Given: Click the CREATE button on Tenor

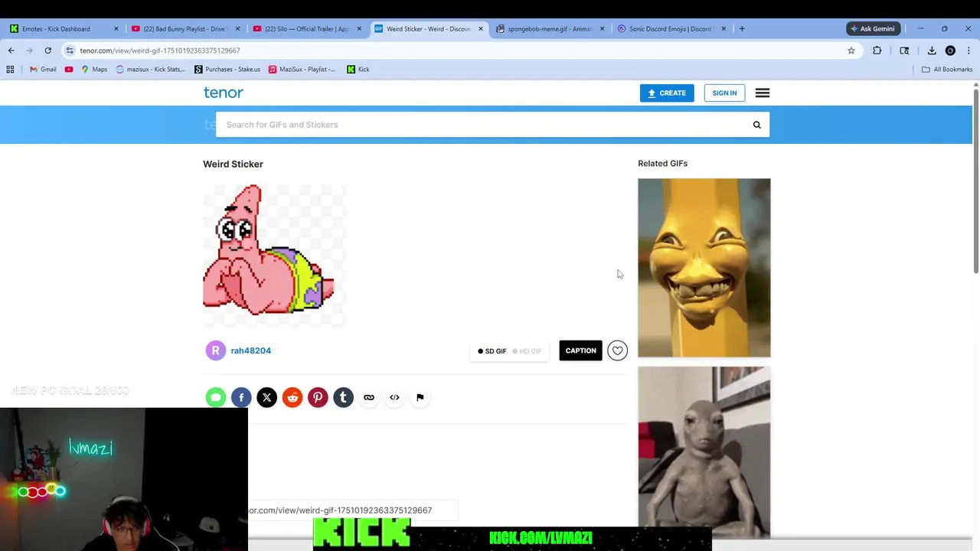Looking at the screenshot, I should click(x=667, y=93).
